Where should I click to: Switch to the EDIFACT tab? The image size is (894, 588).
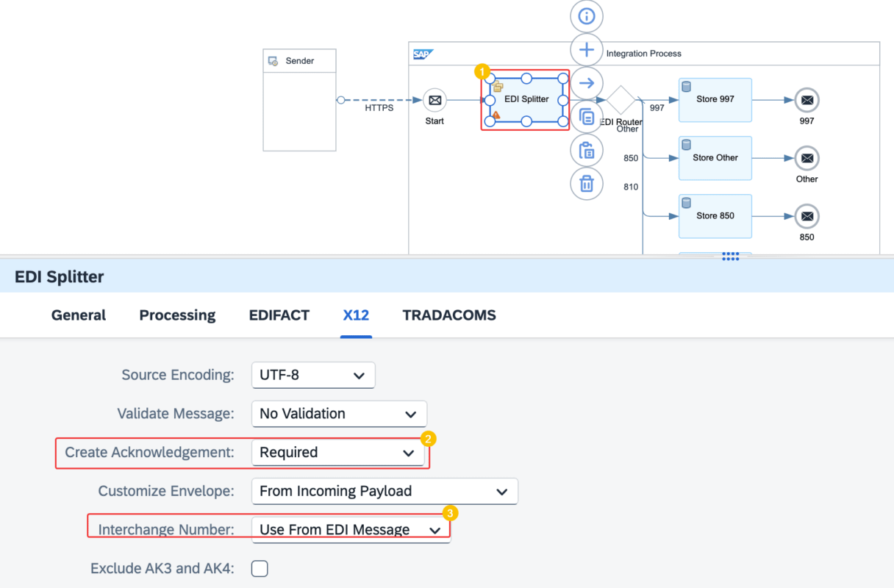coord(279,315)
